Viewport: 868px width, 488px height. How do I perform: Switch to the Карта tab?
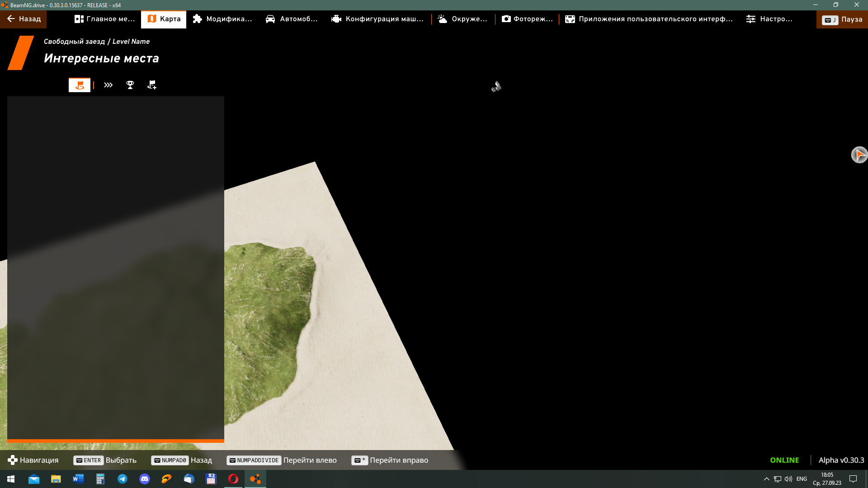(x=164, y=19)
